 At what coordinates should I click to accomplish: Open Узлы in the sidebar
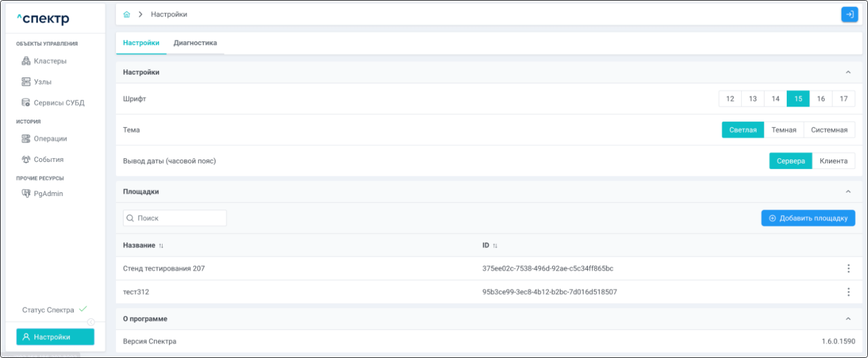[x=43, y=82]
